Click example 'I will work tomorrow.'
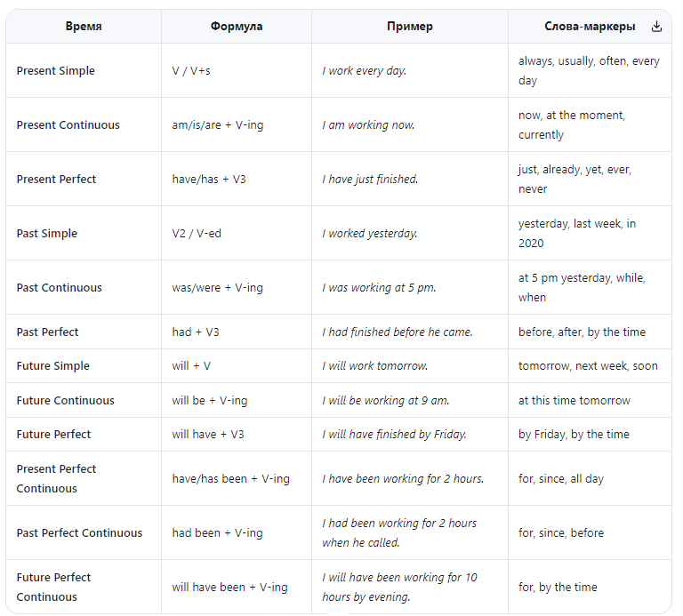The image size is (683, 616). pyautogui.click(x=375, y=365)
